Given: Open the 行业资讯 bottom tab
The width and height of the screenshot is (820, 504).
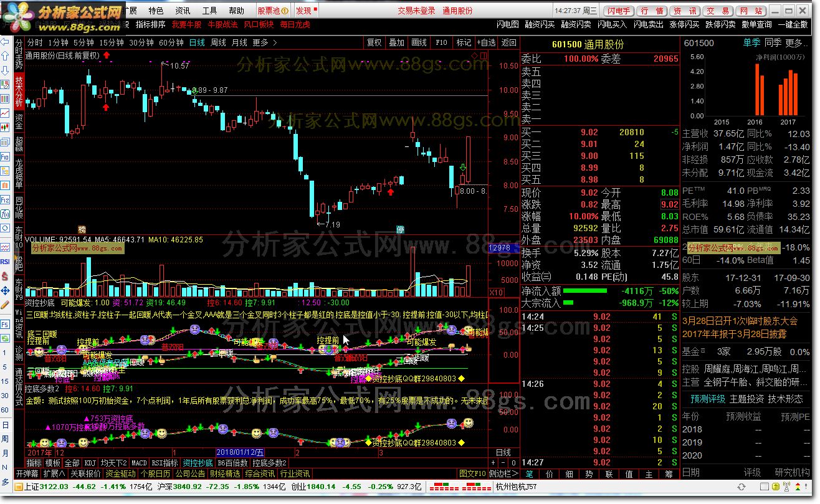Looking at the screenshot, I should coord(295,473).
